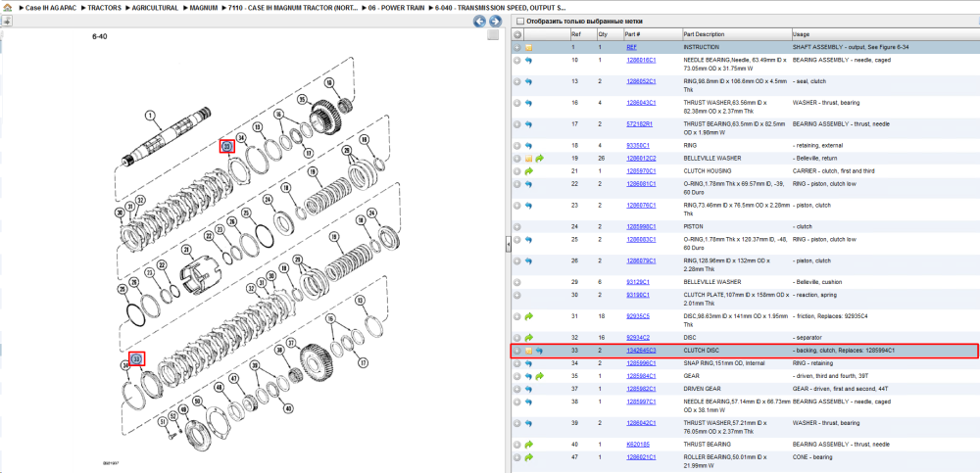Image resolution: width=980 pixels, height=473 pixels.
Task: Expand NEEDLE BEARING Ref 38 plus button
Action: (x=517, y=402)
